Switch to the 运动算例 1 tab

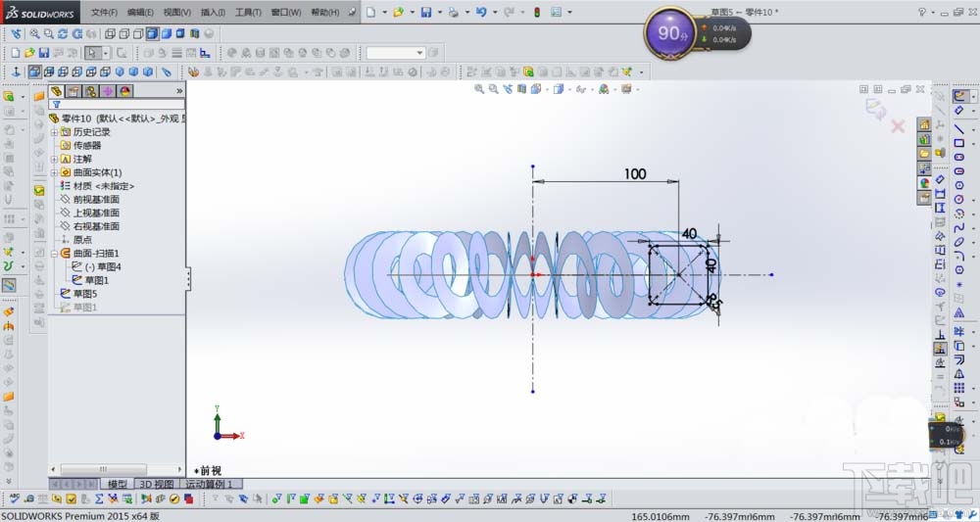pyautogui.click(x=211, y=484)
